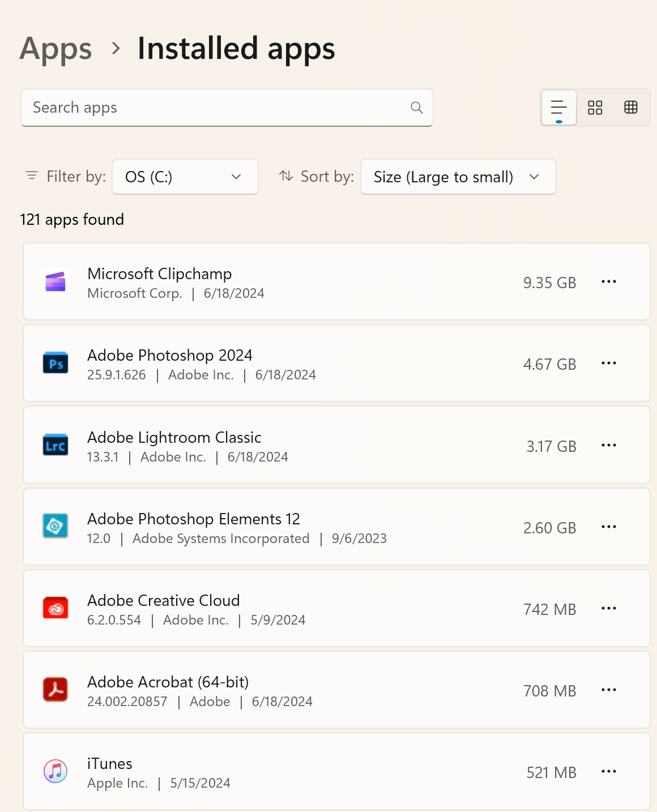Select Adobe Photoshop Elements 12 name
The height and width of the screenshot is (812, 657).
[194, 519]
